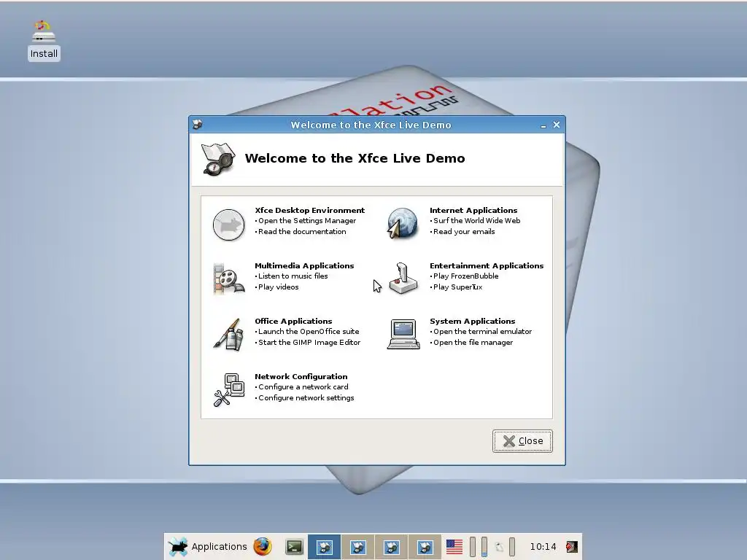Click the US flag keyboard layout icon
Image resolution: width=747 pixels, height=560 pixels.
pyautogui.click(x=454, y=547)
